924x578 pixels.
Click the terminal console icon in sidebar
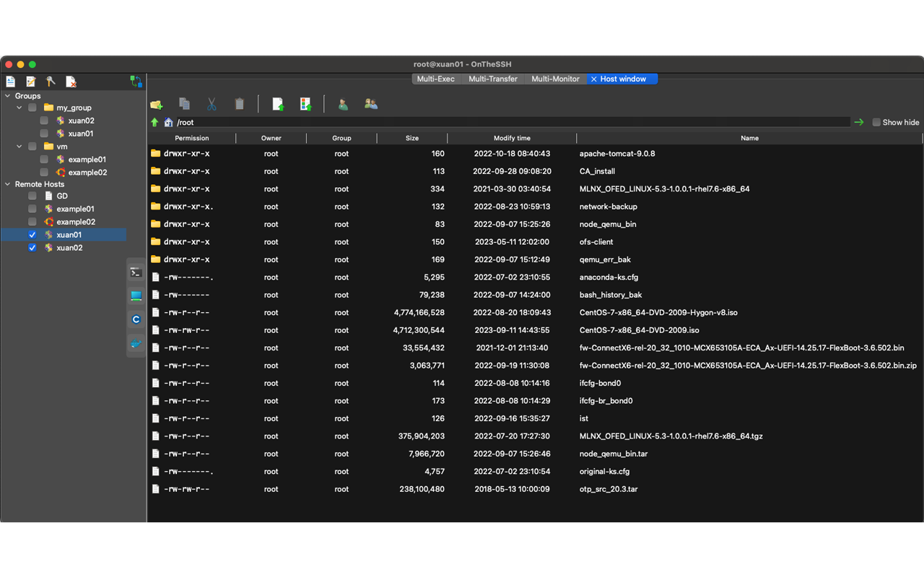(x=136, y=272)
